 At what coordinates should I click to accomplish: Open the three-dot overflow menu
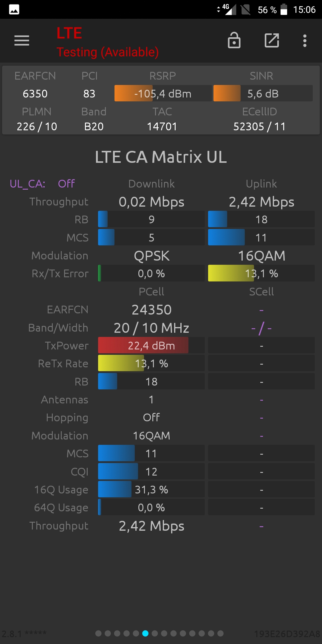click(305, 41)
